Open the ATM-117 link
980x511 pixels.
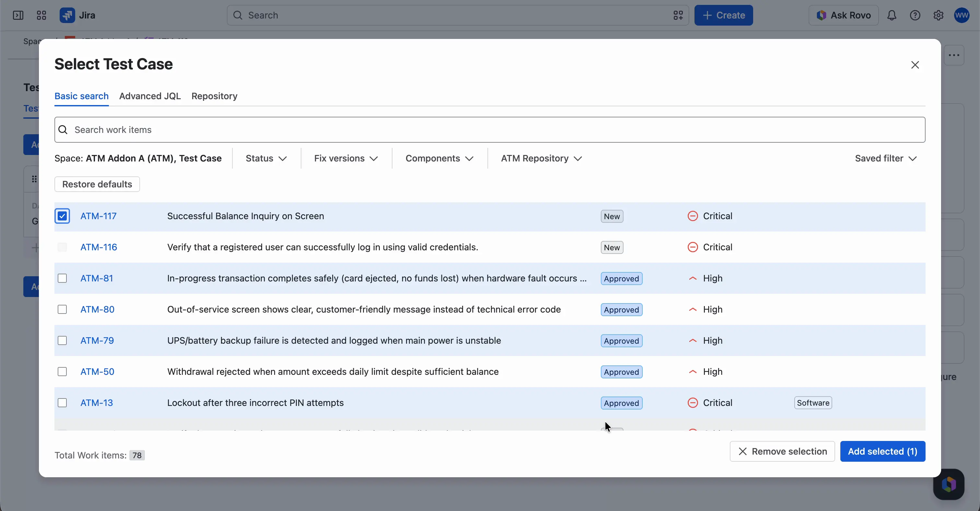coord(99,216)
